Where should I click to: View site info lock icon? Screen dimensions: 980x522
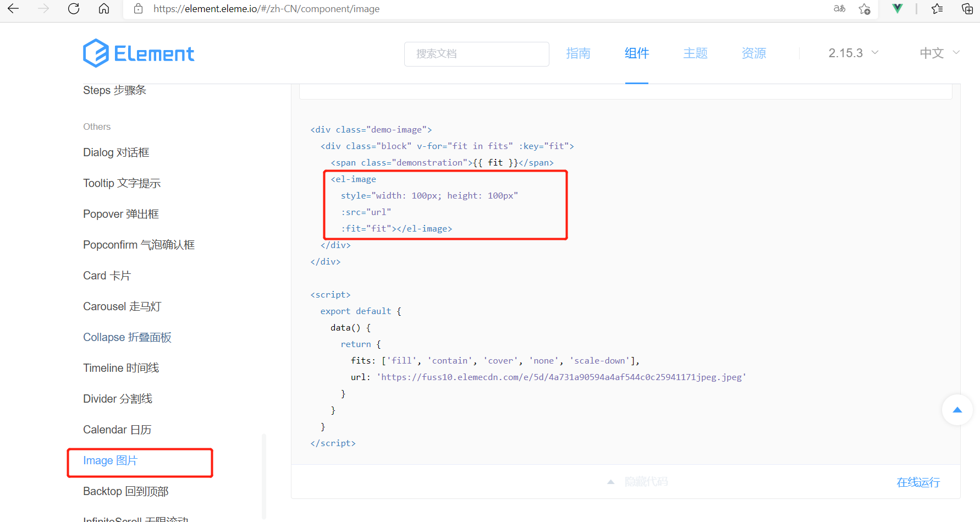click(139, 9)
